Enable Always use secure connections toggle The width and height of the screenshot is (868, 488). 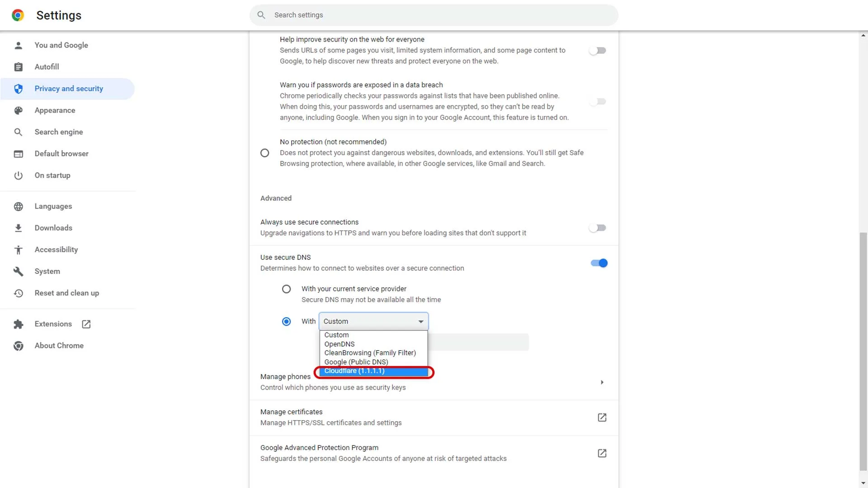click(598, 228)
